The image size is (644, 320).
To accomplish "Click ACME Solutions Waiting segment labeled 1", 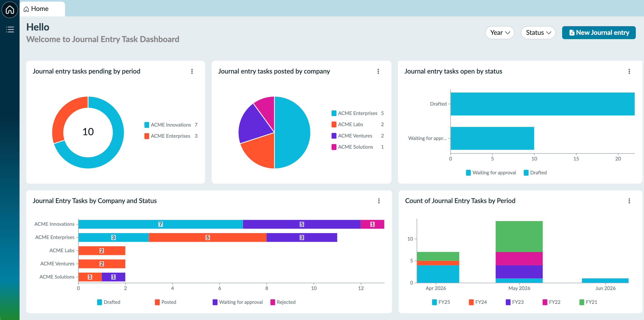I will (x=113, y=277).
